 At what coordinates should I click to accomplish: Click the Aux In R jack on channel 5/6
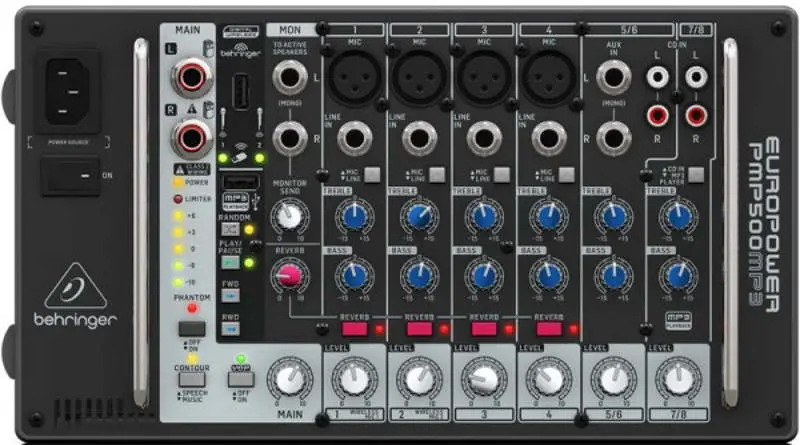[x=614, y=138]
